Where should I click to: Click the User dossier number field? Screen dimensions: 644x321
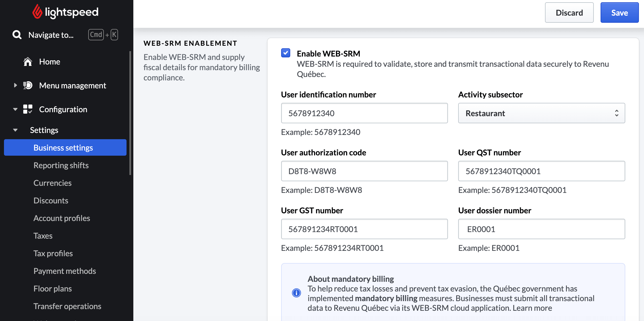click(x=542, y=229)
